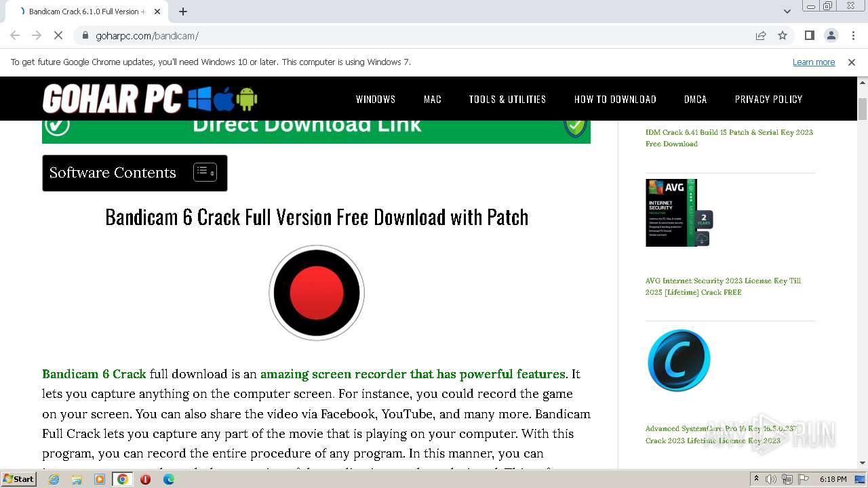The image size is (868, 488).
Task: Open Chrome three-dot menu
Action: click(852, 35)
